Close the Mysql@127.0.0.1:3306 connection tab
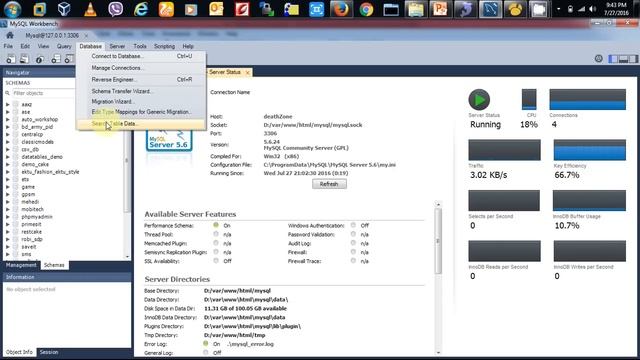Screen dimensions: 640x360 click(x=87, y=36)
